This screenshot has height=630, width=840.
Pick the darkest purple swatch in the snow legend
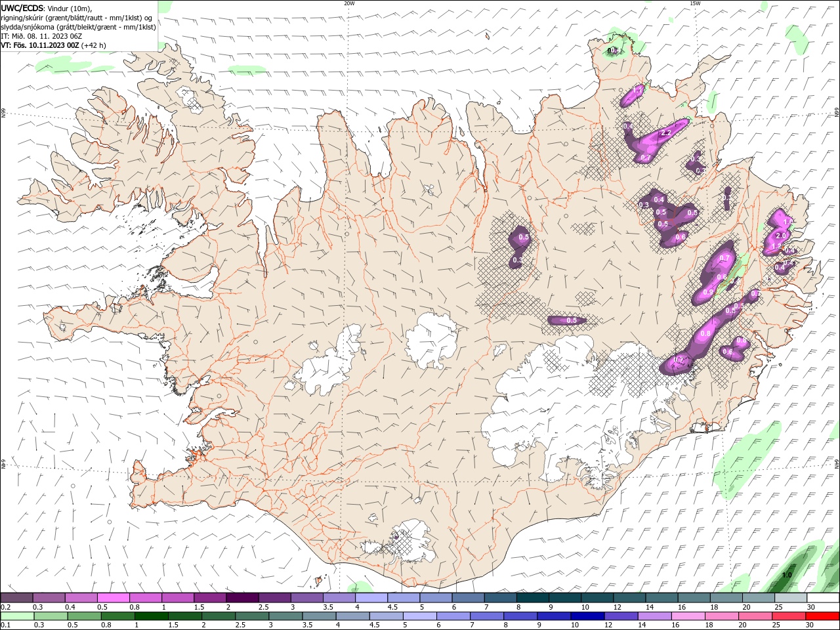(242, 598)
